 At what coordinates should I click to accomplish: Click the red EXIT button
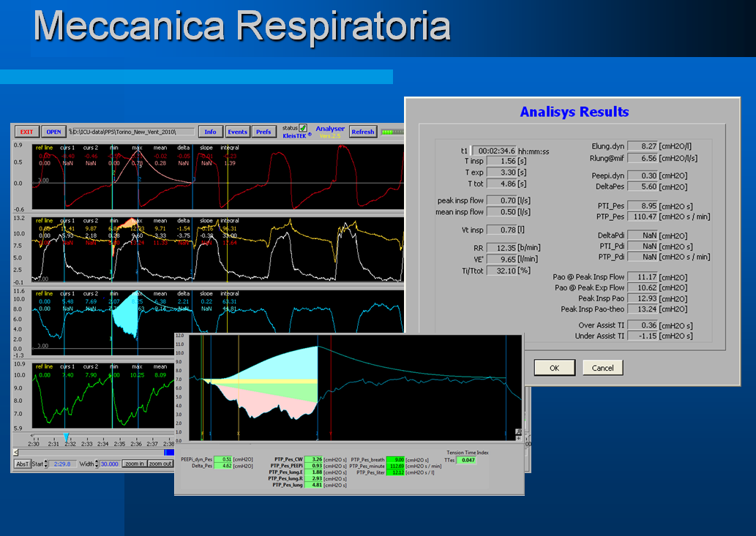(x=26, y=132)
